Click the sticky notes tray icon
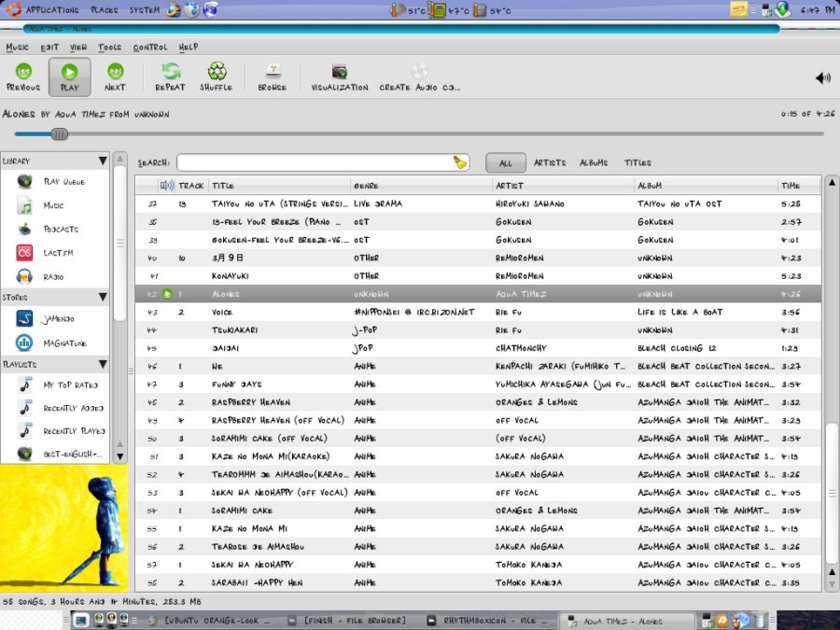840x630 pixels. (738, 9)
